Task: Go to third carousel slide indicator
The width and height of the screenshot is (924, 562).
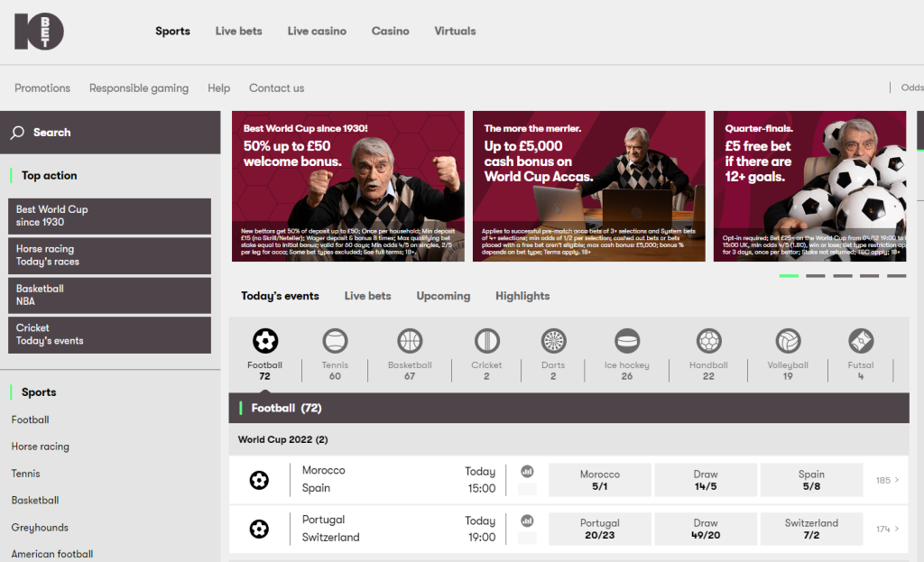Action: click(843, 276)
